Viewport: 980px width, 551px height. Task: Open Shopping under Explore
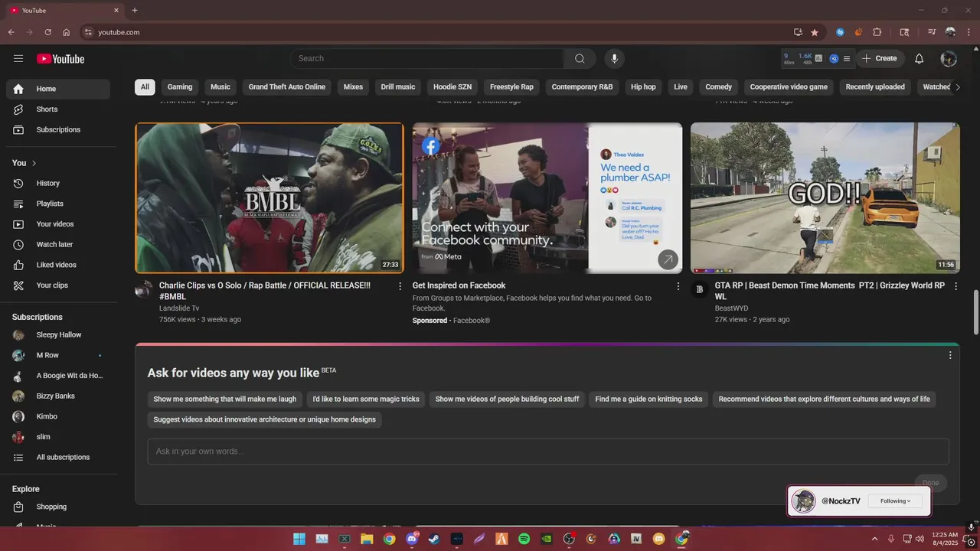58,507
